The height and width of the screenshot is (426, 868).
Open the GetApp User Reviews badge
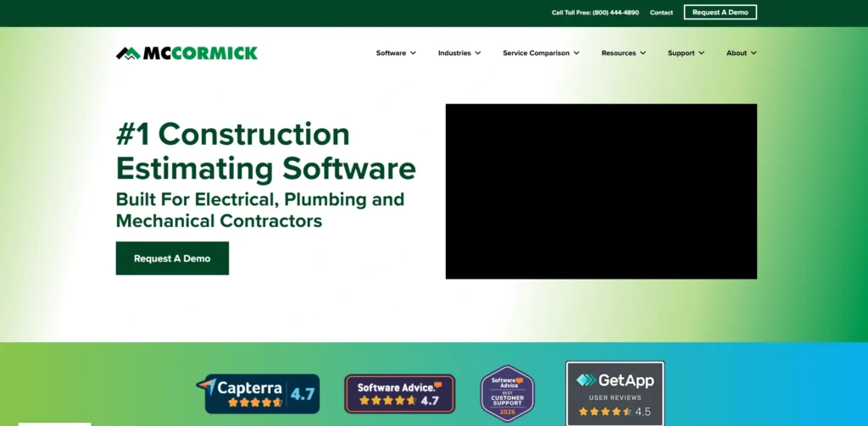(615, 393)
